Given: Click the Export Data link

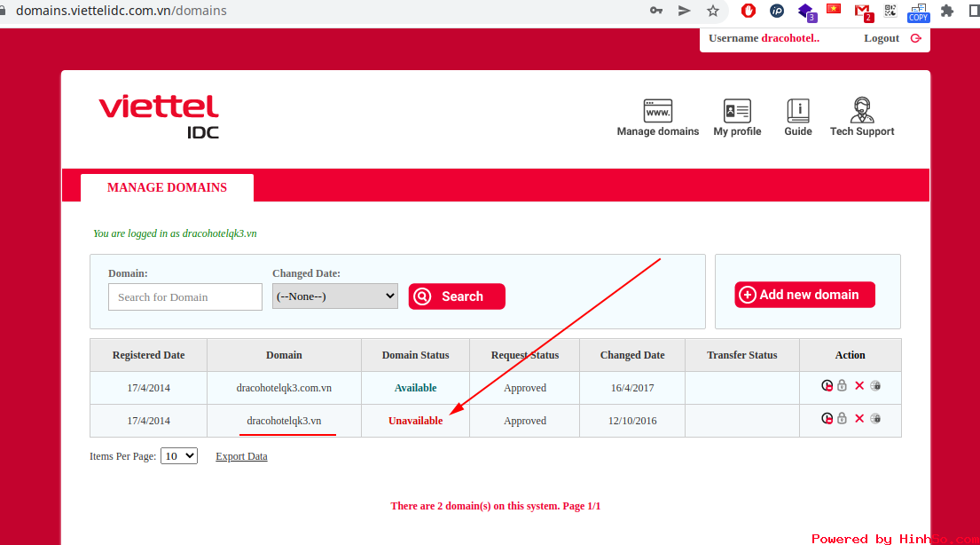Looking at the screenshot, I should click(x=241, y=456).
